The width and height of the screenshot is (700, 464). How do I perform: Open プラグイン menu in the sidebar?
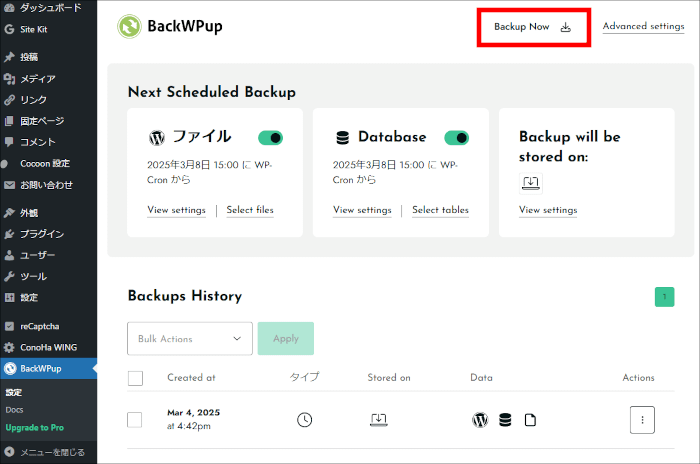[x=48, y=234]
